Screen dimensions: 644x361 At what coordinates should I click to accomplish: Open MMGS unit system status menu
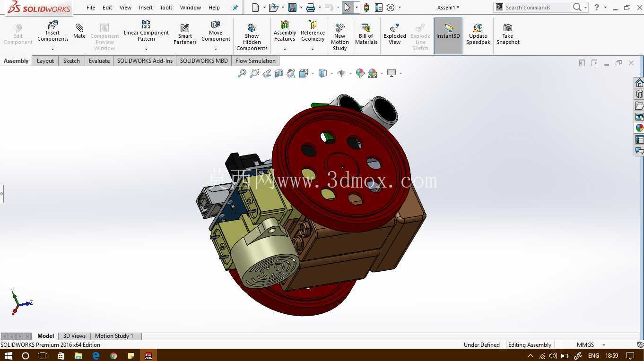pos(585,345)
